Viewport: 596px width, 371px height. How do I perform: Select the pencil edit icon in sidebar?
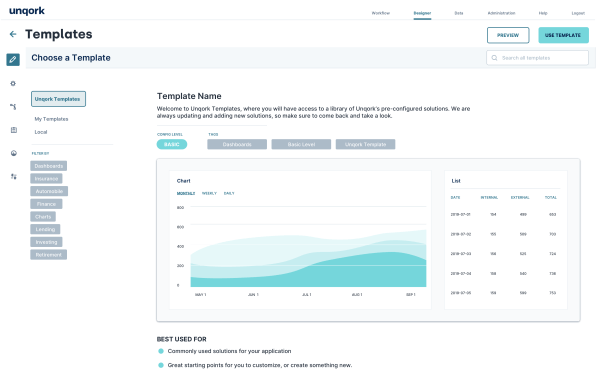[13, 59]
